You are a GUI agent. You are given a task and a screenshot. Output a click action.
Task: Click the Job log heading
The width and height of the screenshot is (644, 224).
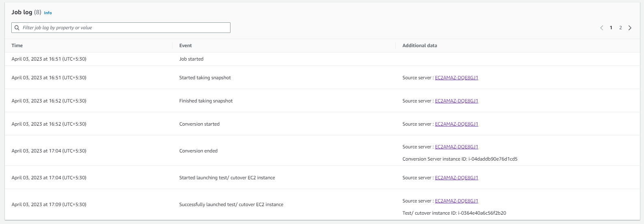[22, 12]
